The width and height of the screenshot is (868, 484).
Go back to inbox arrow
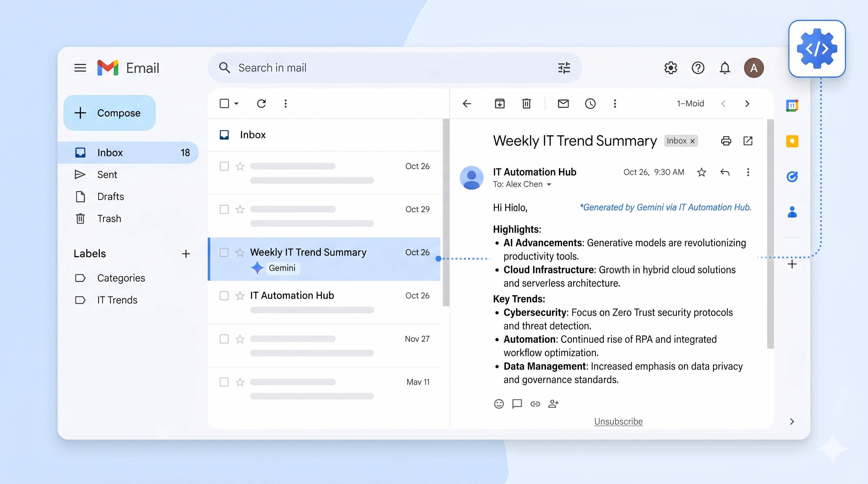[467, 104]
